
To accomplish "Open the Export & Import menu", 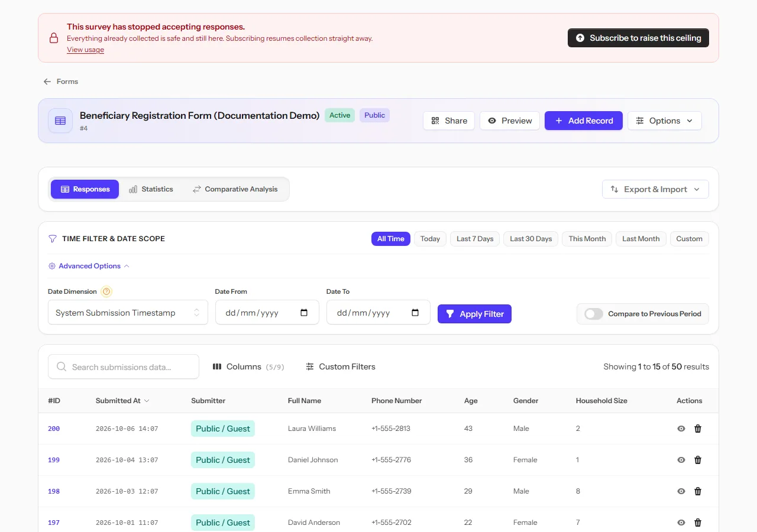I will (655, 189).
